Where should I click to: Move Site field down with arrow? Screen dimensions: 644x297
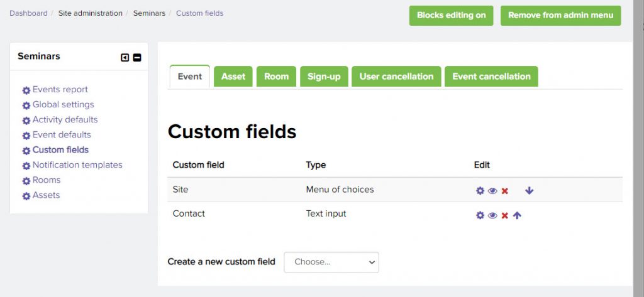[x=529, y=191]
